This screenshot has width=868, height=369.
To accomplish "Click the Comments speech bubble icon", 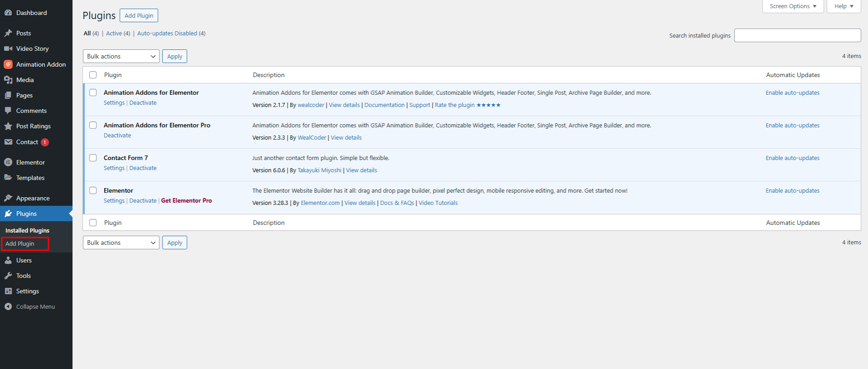I will click(8, 111).
